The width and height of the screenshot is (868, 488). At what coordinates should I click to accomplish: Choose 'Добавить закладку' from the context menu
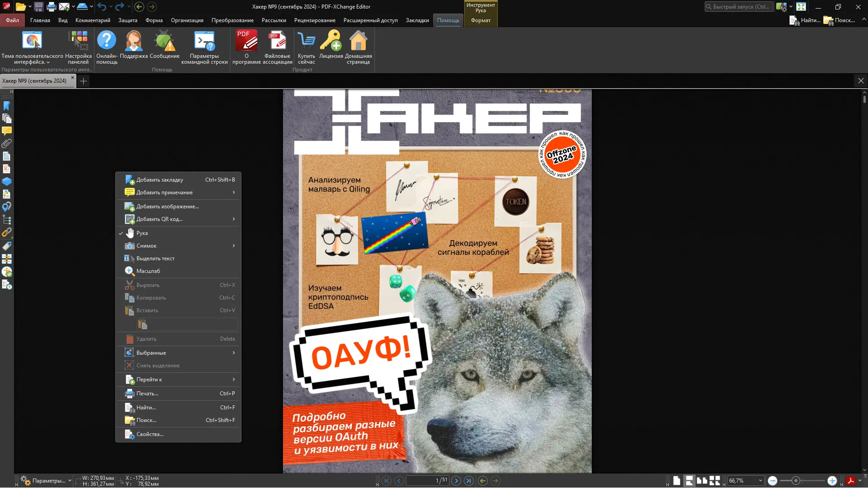tap(160, 179)
